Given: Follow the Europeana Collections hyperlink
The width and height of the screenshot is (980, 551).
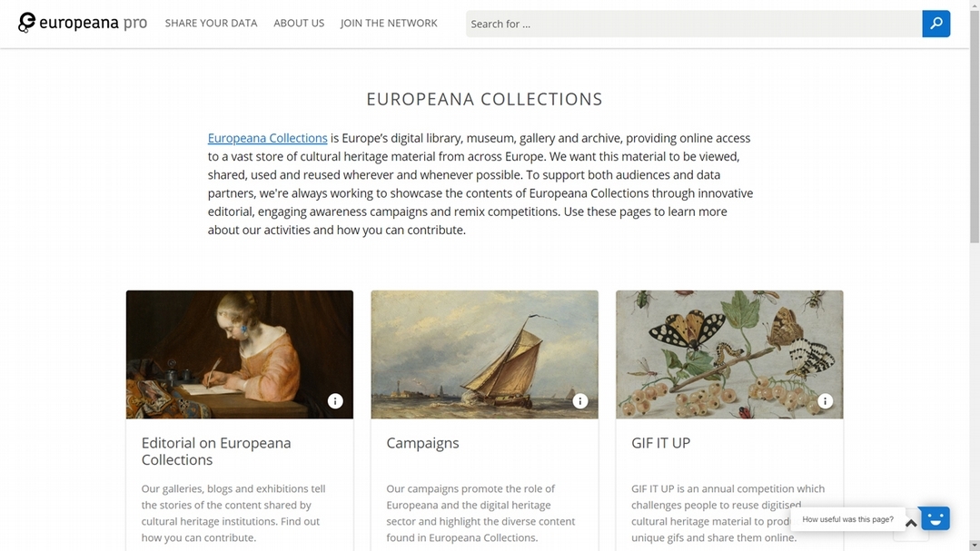Looking at the screenshot, I should point(268,138).
